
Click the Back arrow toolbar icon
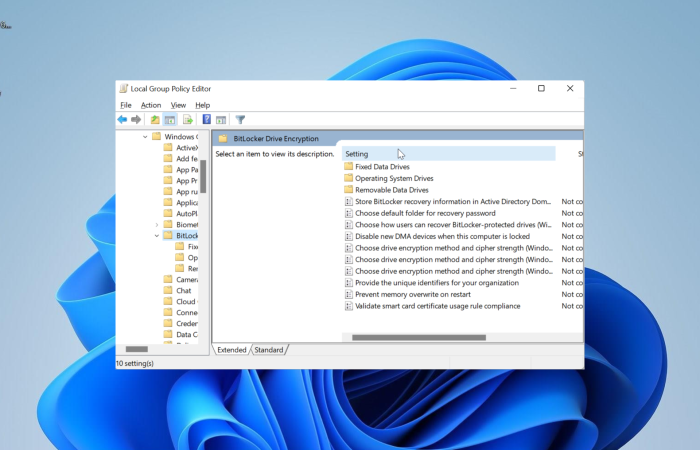click(122, 120)
